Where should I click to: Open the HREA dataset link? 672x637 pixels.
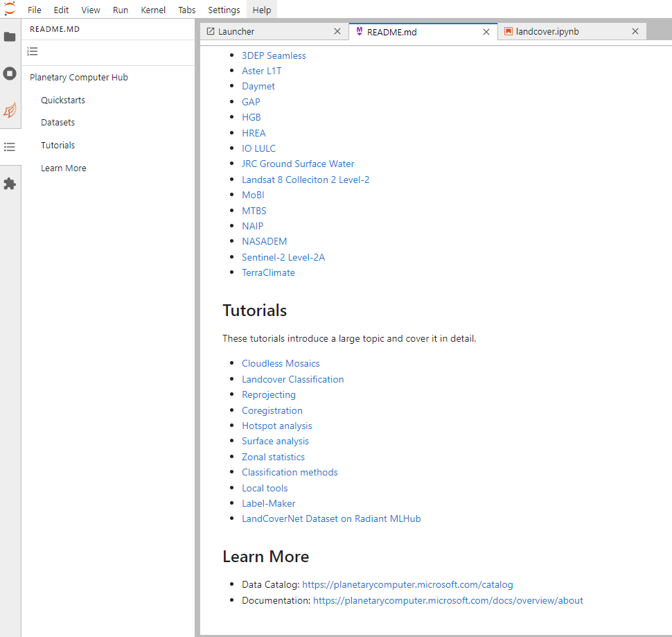254,133
